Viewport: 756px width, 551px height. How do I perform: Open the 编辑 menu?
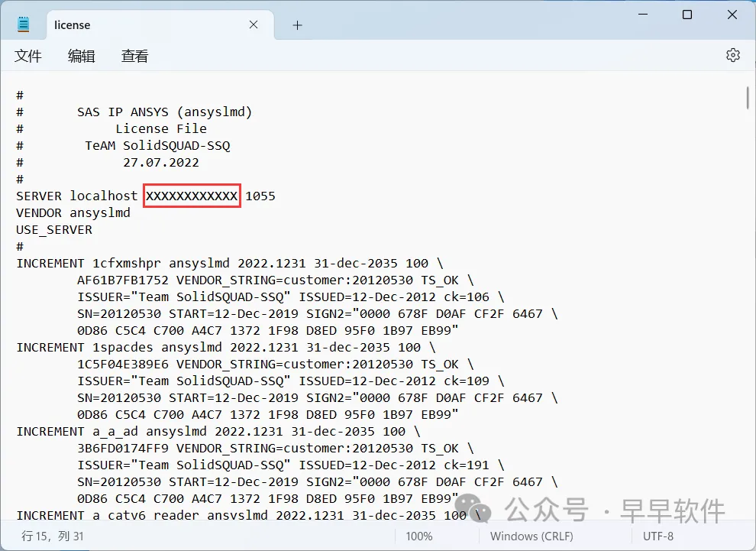click(81, 56)
